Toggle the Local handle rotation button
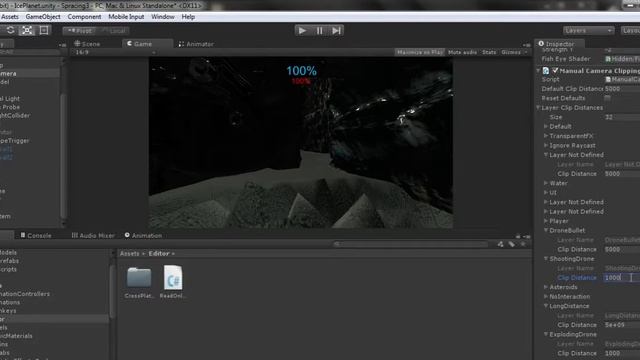Screen dimensions: 640x360 (113, 31)
